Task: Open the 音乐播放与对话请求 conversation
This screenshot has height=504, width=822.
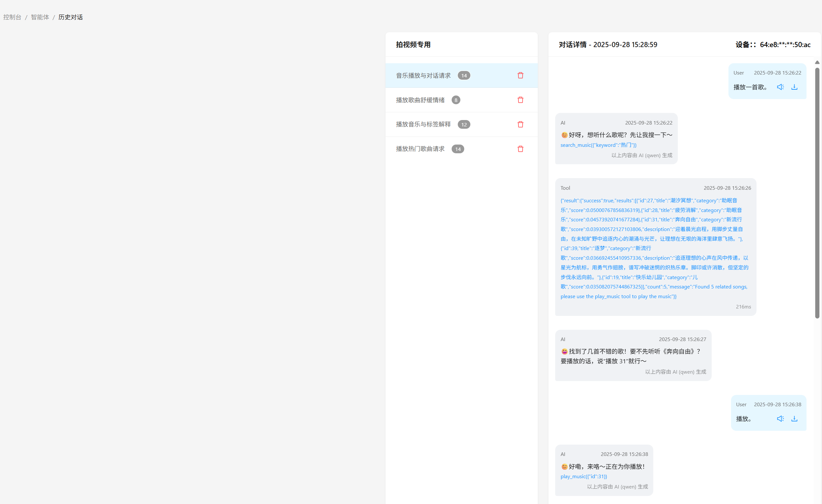Action: (x=423, y=76)
